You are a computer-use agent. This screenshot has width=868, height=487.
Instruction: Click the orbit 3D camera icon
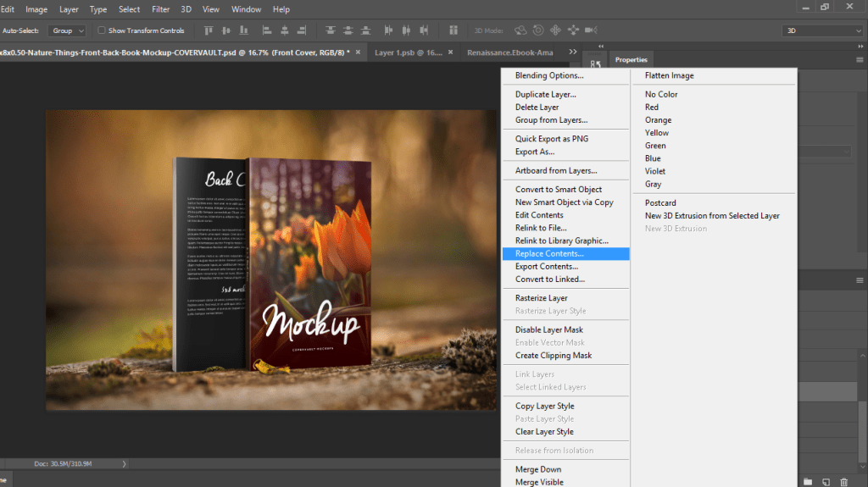[x=520, y=30]
